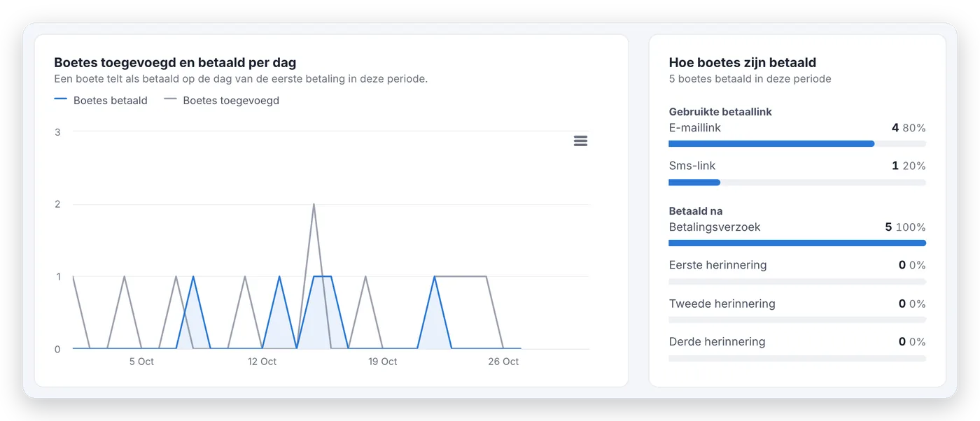The width and height of the screenshot is (980, 421).
Task: Click the "E-maillink" row label
Action: 694,128
